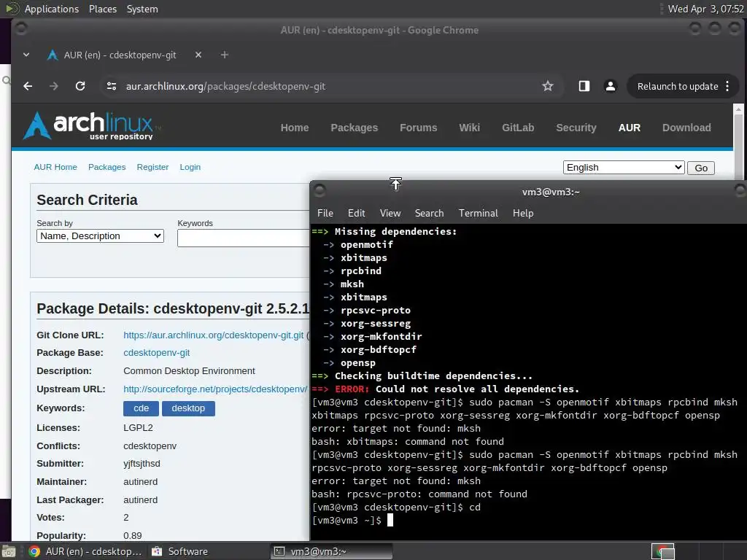Open Home in Arch navigation
This screenshot has height=560, width=747.
(295, 128)
